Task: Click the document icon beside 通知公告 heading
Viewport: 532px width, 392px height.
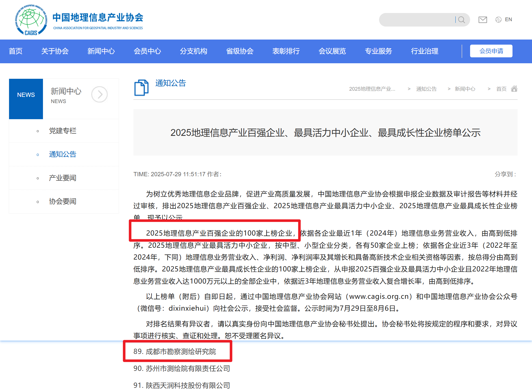Action: [x=141, y=88]
